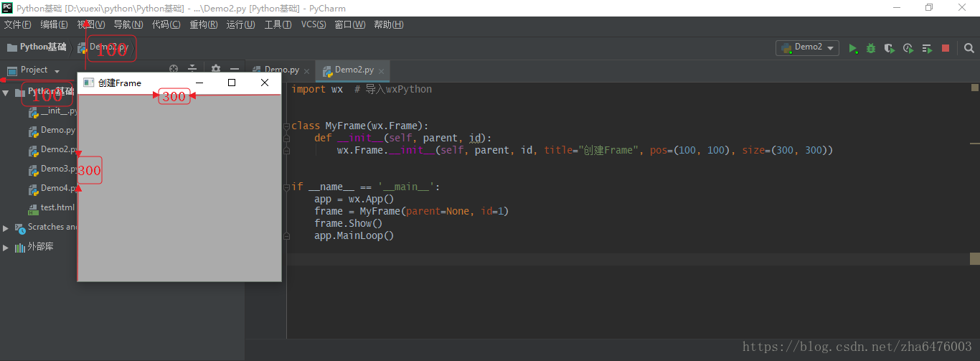Run Demo2 with coverage icon
This screenshot has height=361, width=980.
pyautogui.click(x=890, y=48)
